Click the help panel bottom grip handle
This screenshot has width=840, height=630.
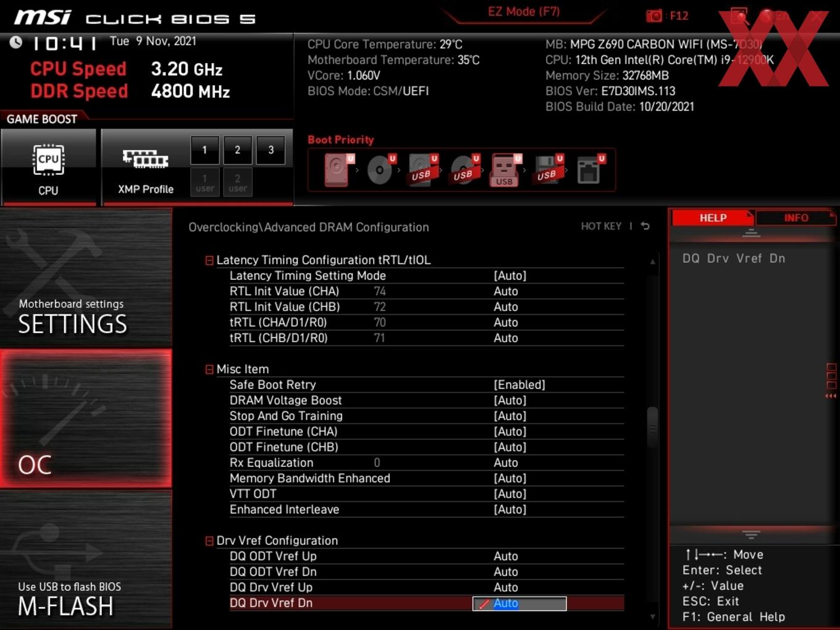[x=751, y=534]
